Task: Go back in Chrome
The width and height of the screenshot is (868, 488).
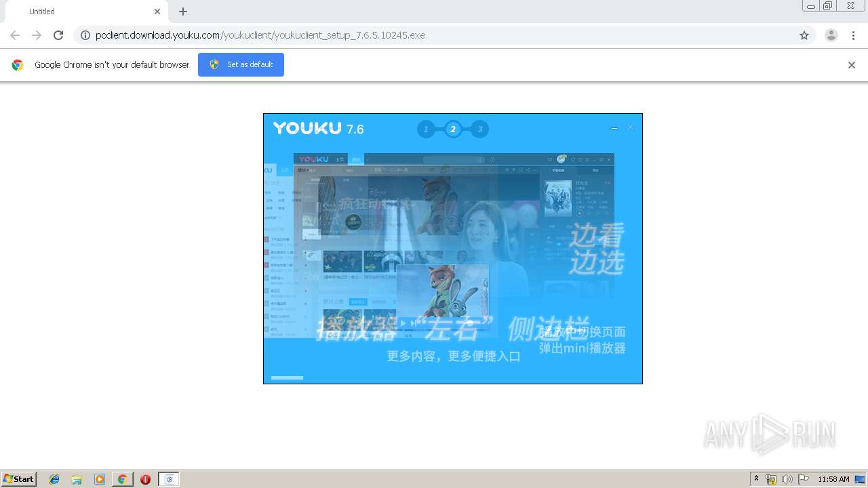Action: (x=15, y=35)
